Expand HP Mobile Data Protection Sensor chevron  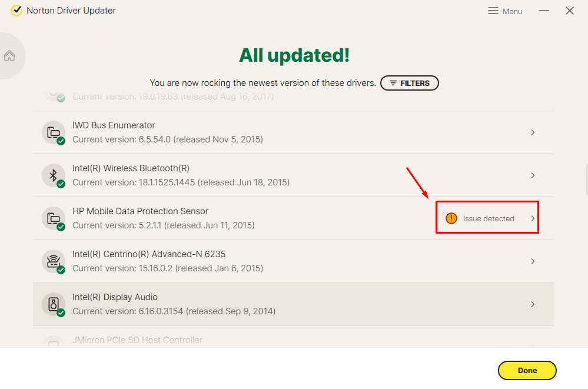click(533, 218)
